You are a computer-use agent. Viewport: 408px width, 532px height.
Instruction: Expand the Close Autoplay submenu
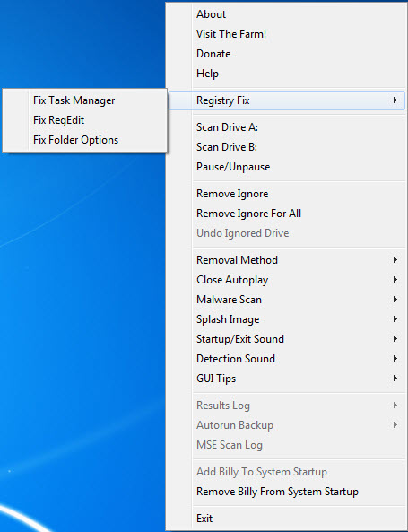[287, 280]
